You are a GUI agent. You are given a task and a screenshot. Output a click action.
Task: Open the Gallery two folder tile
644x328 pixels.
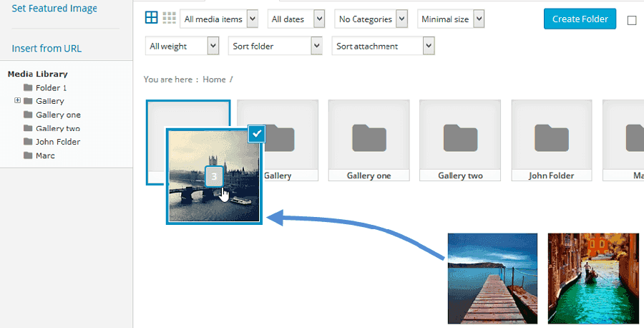point(460,140)
